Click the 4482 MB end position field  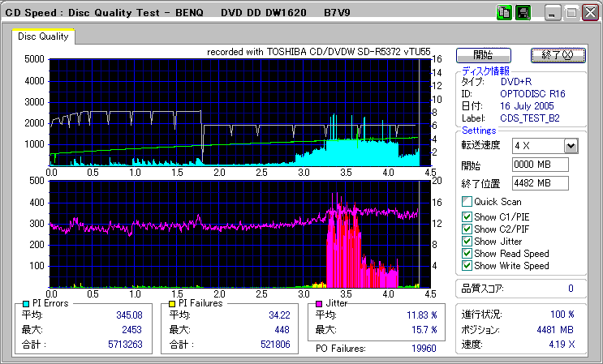click(x=540, y=182)
